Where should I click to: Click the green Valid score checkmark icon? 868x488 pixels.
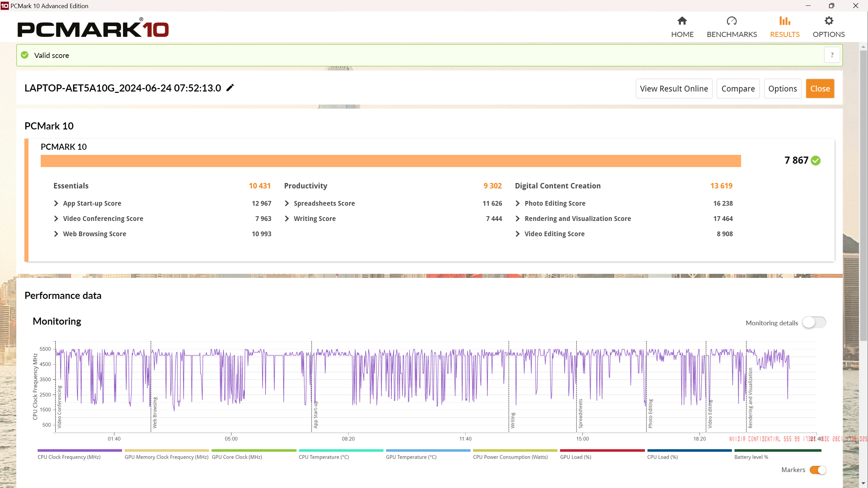click(x=25, y=55)
